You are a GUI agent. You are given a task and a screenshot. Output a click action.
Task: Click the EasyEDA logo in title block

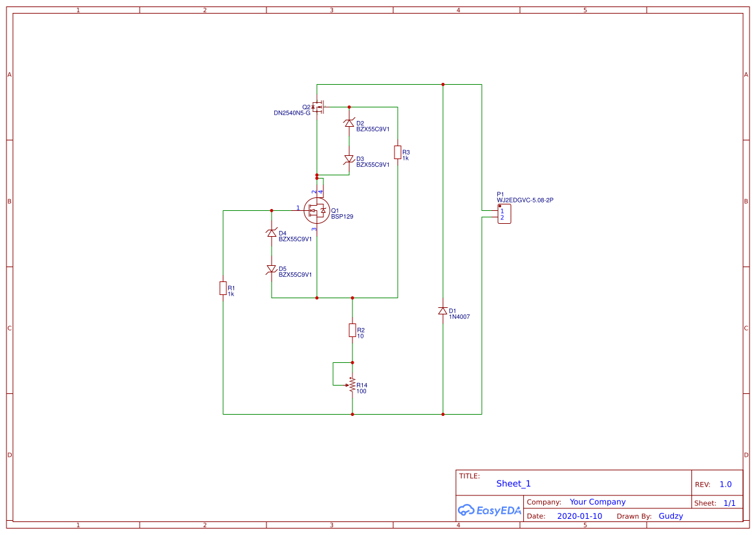[490, 510]
